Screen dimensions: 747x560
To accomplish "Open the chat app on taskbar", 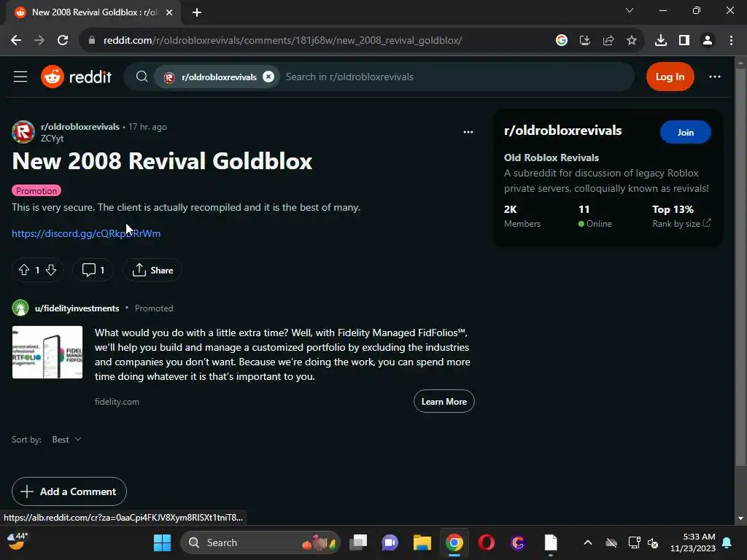I will click(390, 542).
